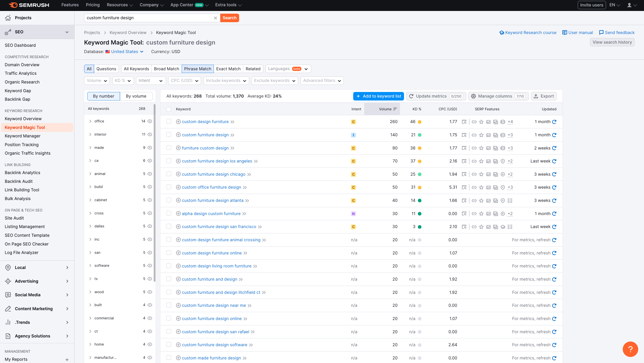Click Add to keyword list button
Screen dimensions: 644x363
tap(378, 96)
